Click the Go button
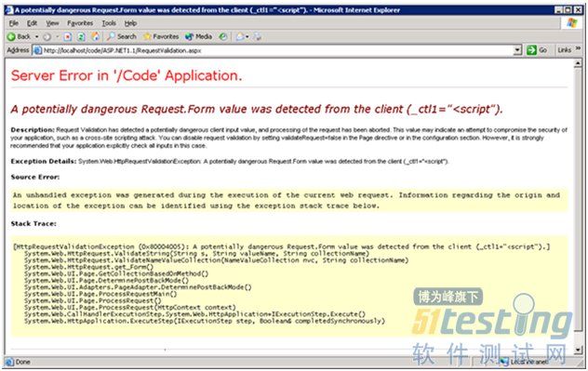Screen dimensions: 588x371 pos(537,50)
